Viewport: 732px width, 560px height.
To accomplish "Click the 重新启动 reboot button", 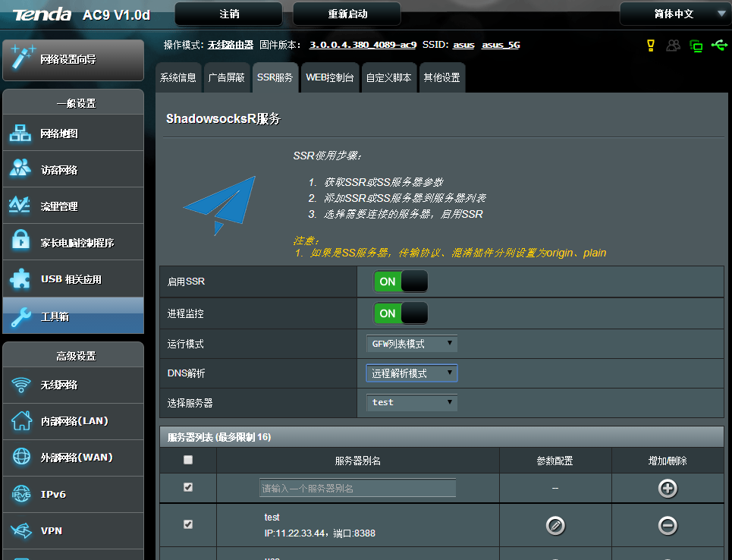I will (347, 14).
